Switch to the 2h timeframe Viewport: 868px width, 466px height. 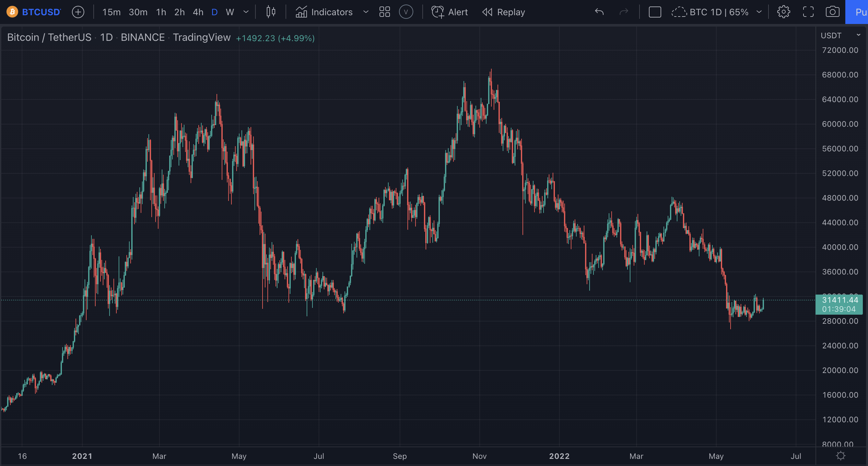[x=179, y=12]
